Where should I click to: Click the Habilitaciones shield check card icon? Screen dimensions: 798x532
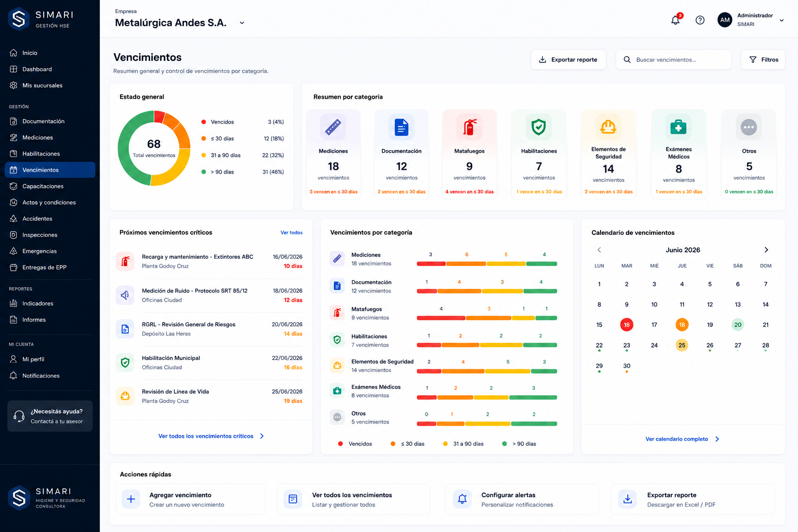click(x=539, y=127)
